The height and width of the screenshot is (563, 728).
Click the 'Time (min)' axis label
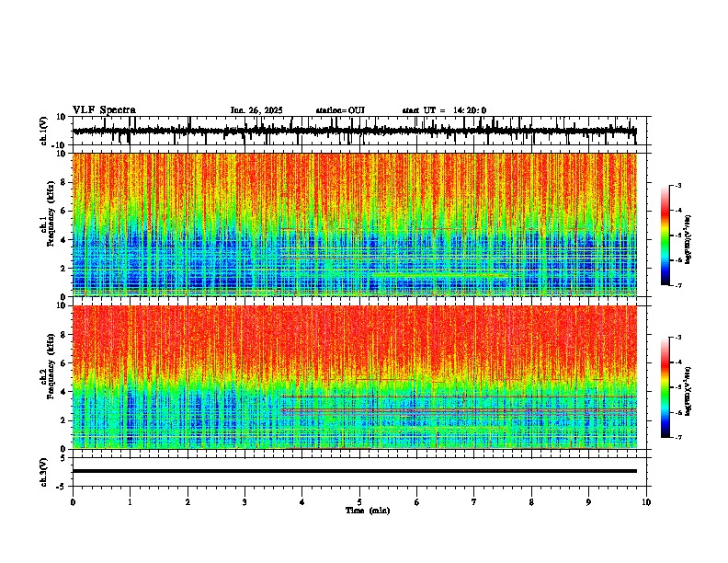[368, 511]
